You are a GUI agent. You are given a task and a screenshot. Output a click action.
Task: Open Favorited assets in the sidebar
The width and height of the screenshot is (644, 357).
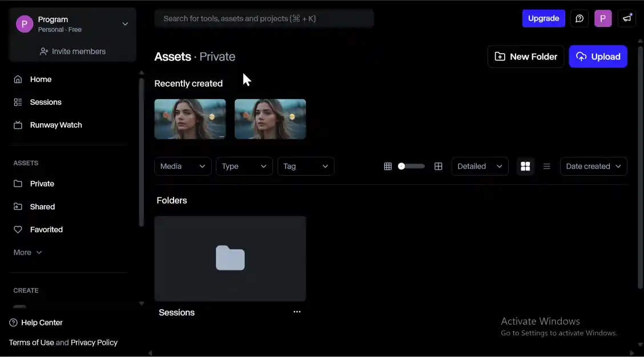[46, 229]
